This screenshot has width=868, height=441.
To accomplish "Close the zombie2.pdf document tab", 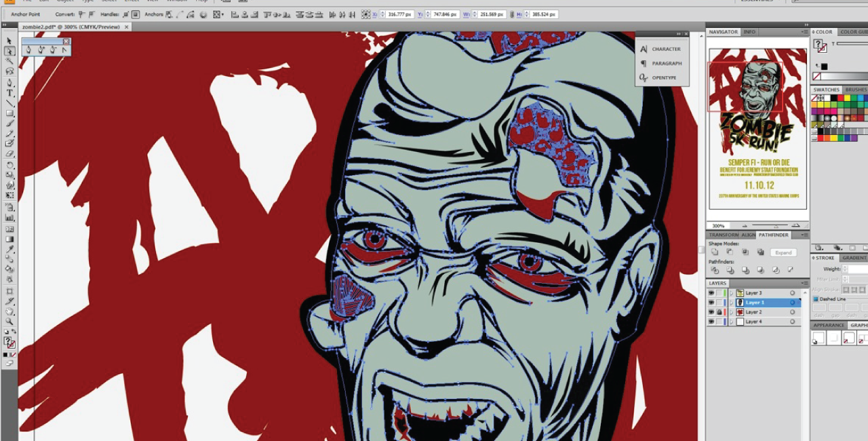I will tap(127, 27).
